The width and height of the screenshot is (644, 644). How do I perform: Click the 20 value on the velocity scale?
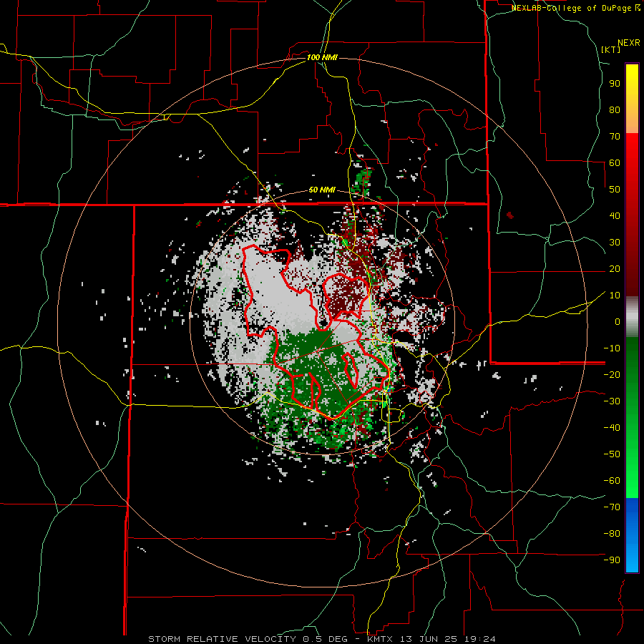pyautogui.click(x=615, y=268)
